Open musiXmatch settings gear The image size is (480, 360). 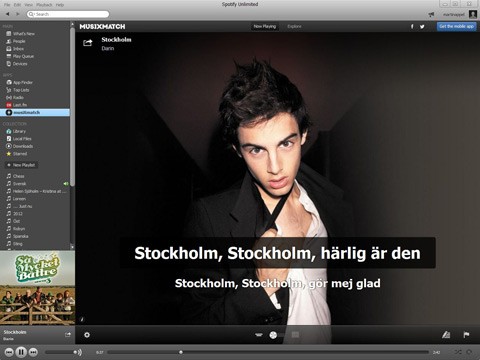[87, 335]
